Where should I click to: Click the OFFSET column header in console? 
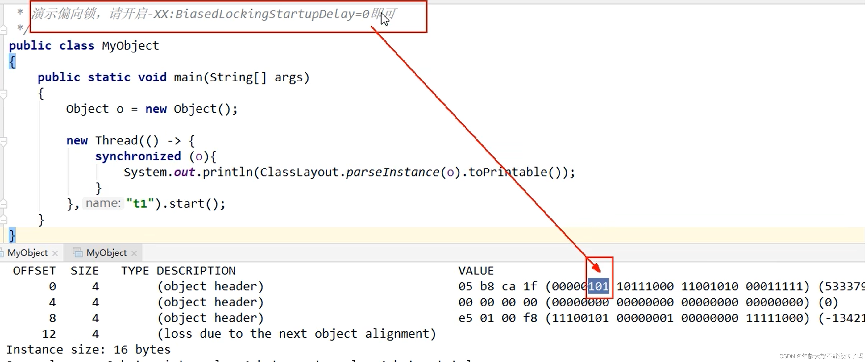(34, 271)
